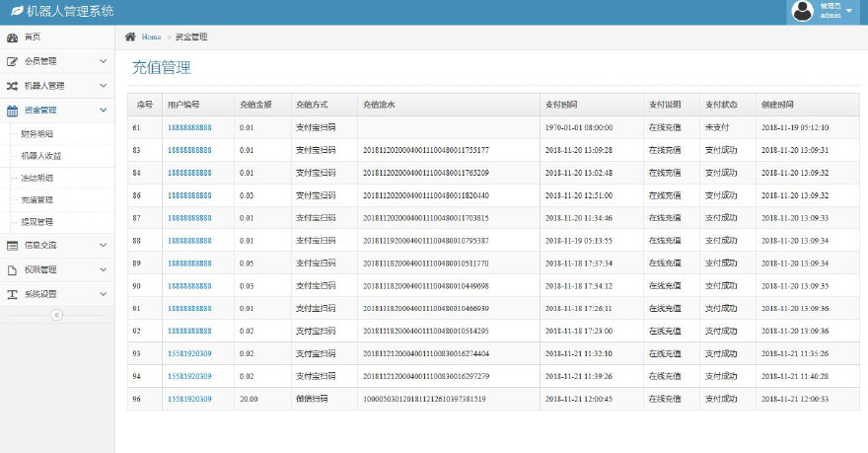Expand the 系统设置 menu chevron
This screenshot has height=453, width=868.
pos(103,294)
